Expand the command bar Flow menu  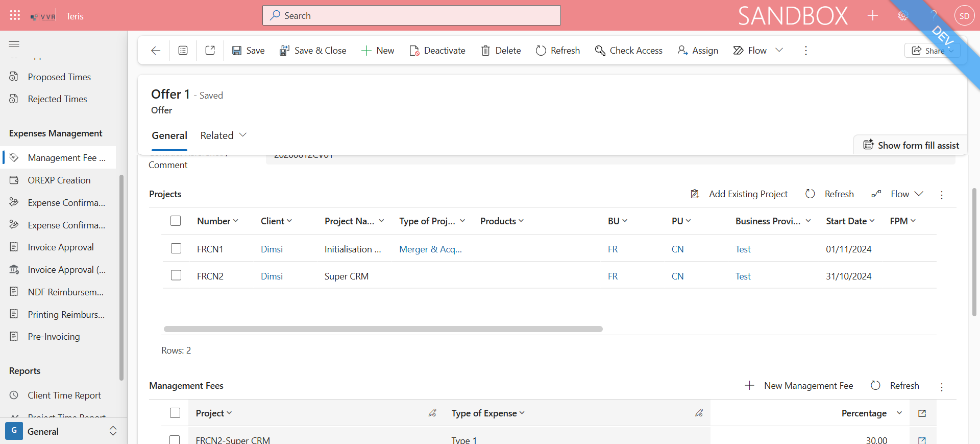(779, 50)
